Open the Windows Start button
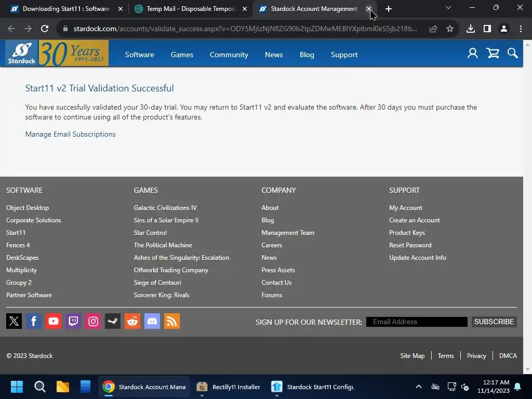 point(17,387)
